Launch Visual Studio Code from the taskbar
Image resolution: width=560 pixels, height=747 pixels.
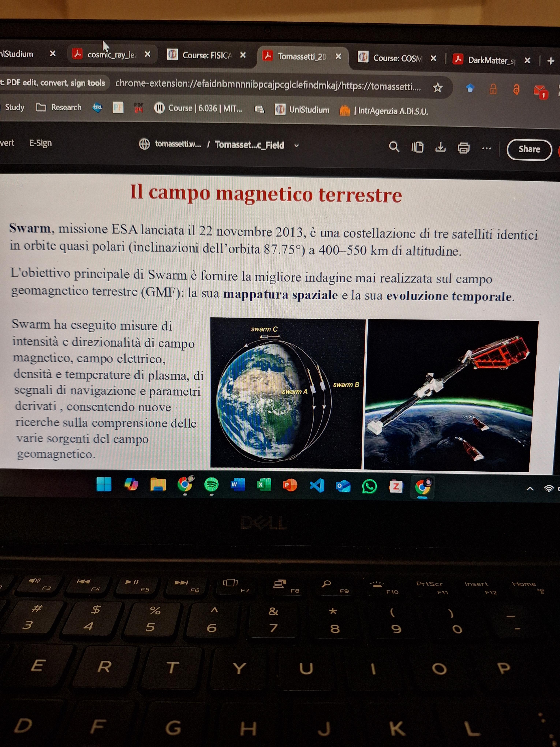click(317, 486)
